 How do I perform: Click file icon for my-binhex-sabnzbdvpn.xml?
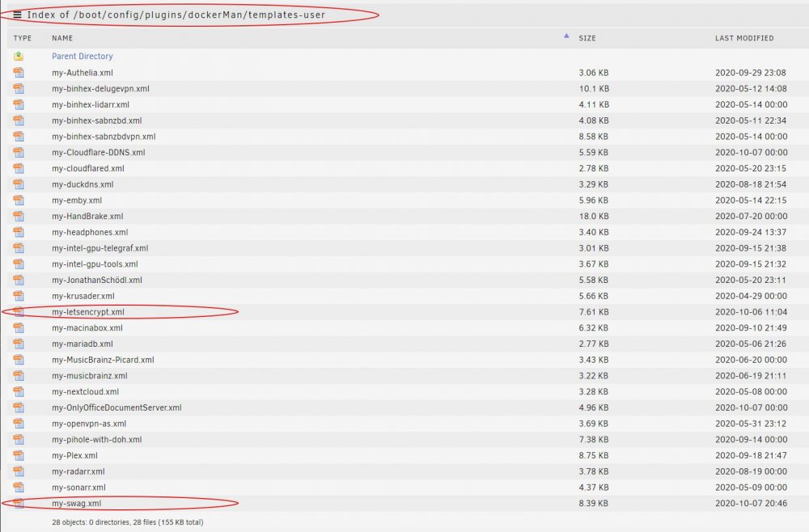point(19,137)
